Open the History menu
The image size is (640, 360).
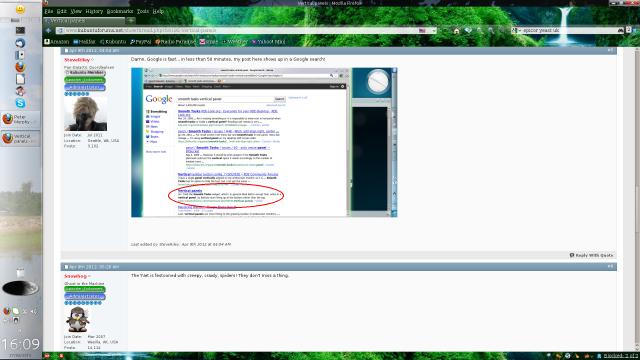[x=94, y=11]
